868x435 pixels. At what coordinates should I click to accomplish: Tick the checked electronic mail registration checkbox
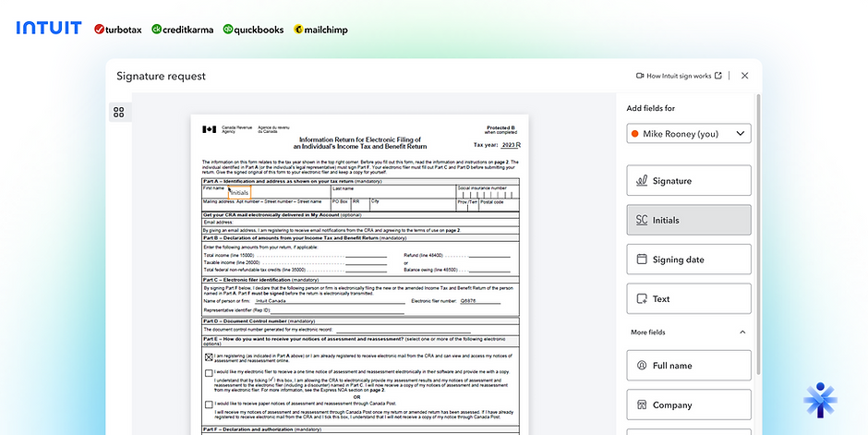coord(209,357)
